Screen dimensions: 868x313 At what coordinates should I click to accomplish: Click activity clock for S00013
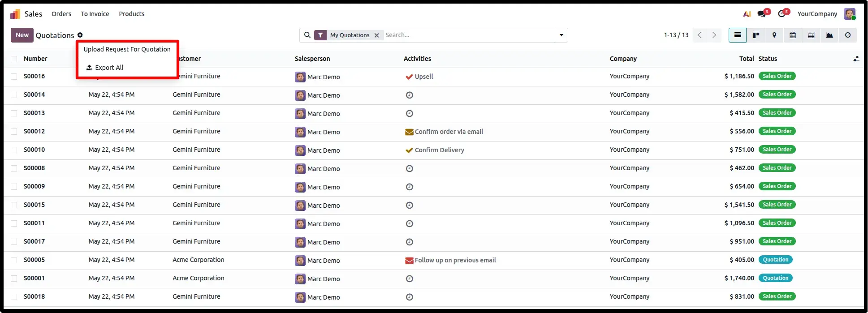[409, 113]
